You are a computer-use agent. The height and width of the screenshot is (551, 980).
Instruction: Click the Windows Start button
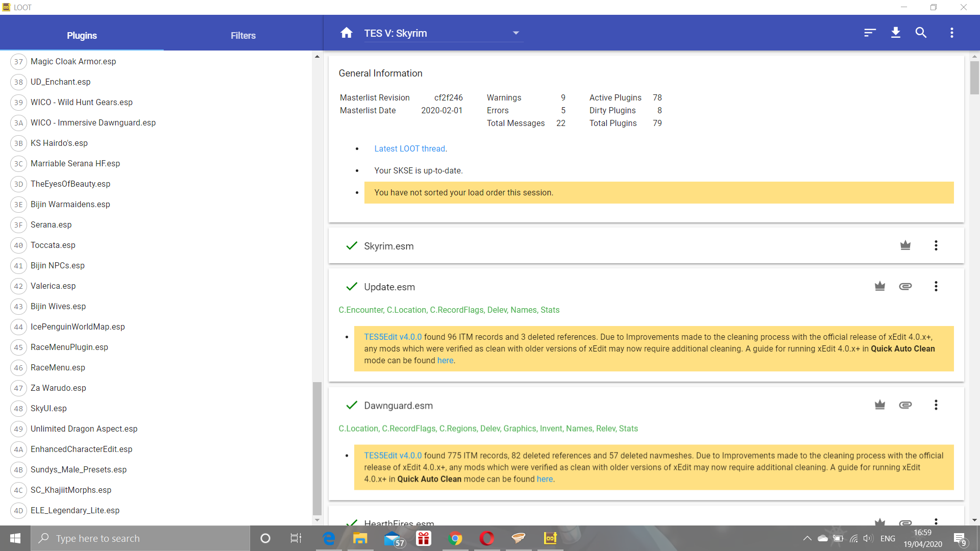[x=15, y=538]
